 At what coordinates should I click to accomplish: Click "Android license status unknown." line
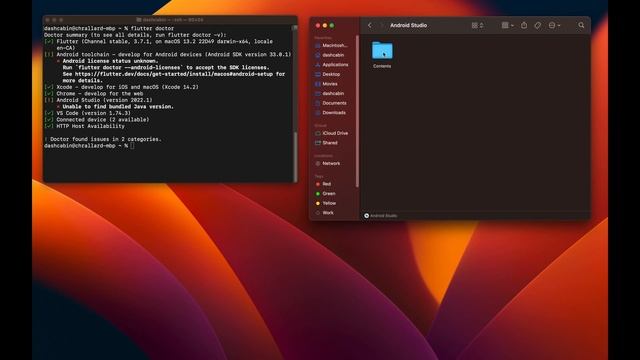110,61
